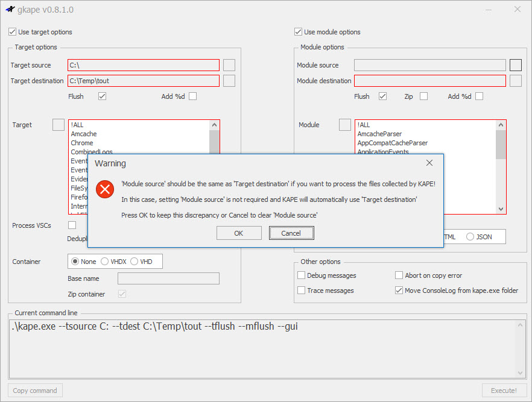Select !ALL in the Module list

[x=363, y=125]
